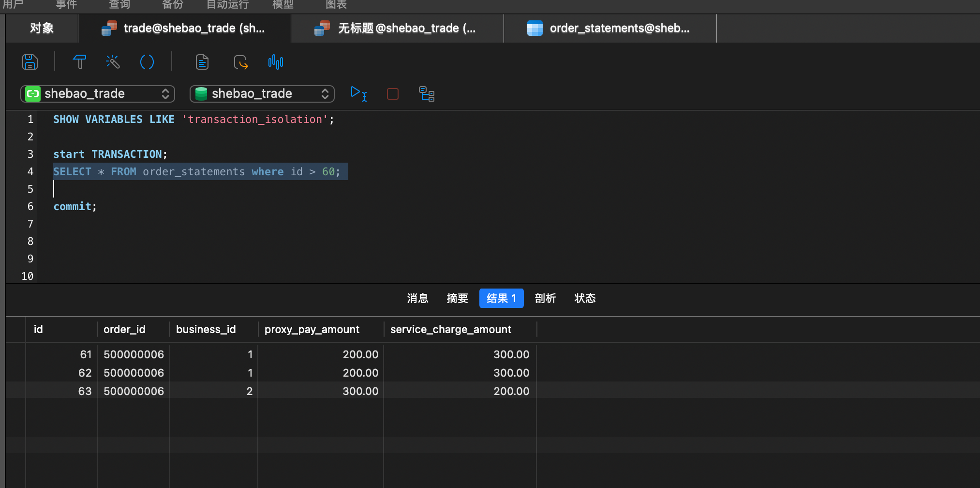
Task: Click the Explain plan icon
Action: click(x=427, y=94)
